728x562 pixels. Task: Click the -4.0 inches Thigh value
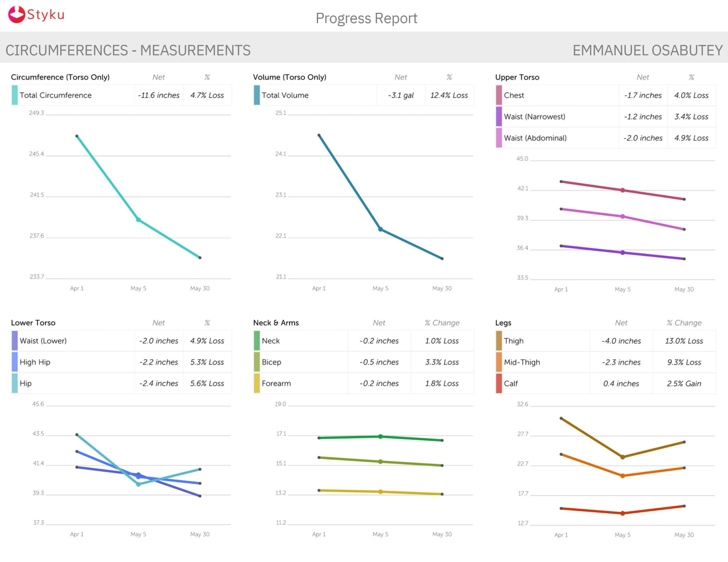point(621,341)
